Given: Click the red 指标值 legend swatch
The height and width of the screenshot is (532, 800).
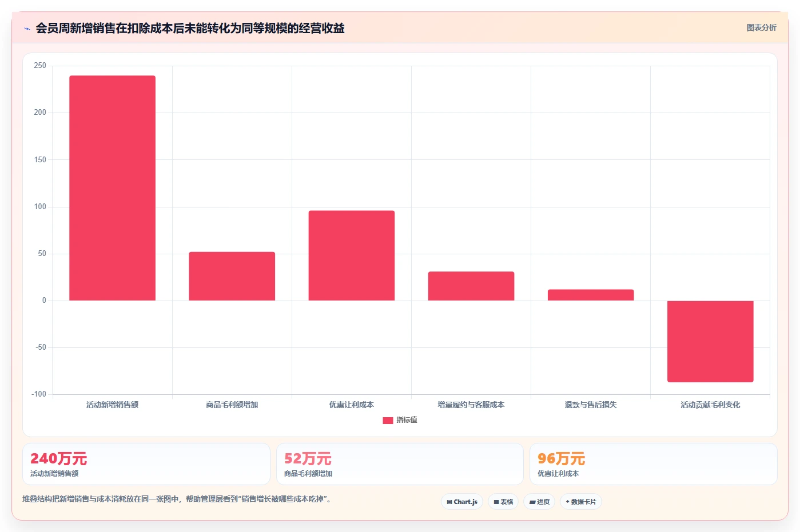Looking at the screenshot, I should coord(388,420).
